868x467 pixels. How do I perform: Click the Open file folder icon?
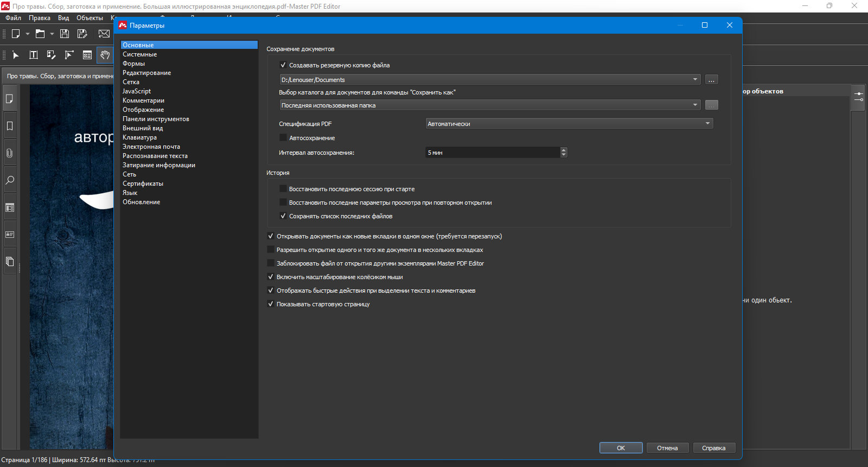pyautogui.click(x=40, y=34)
